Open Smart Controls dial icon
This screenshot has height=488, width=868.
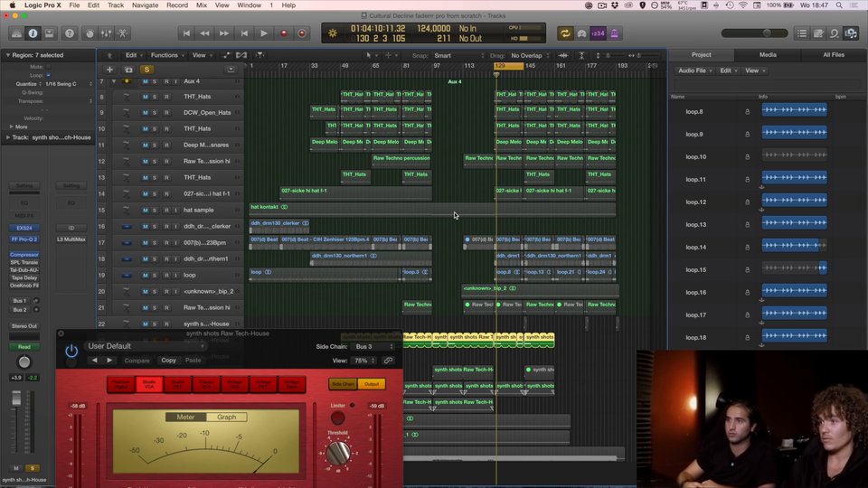(90, 33)
